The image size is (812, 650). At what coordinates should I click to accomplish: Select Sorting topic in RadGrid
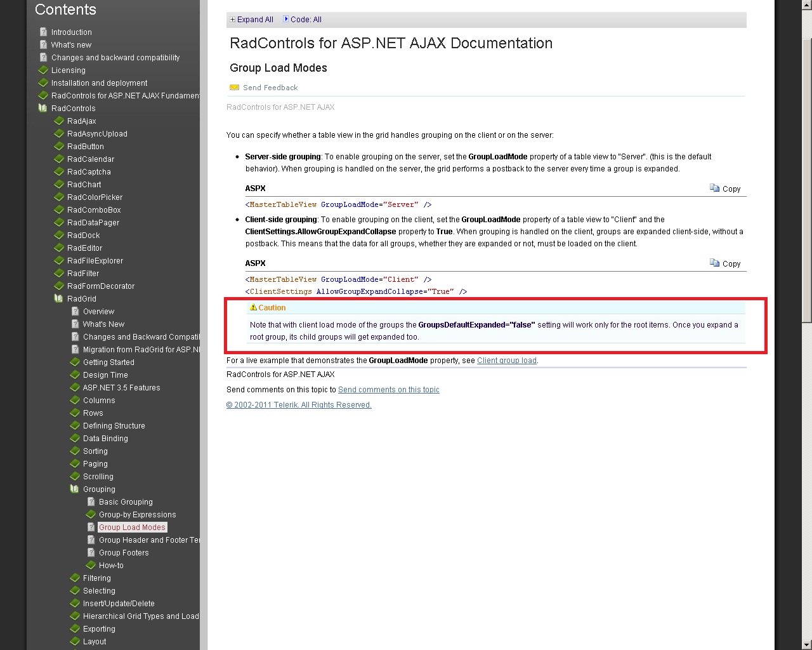(x=95, y=451)
